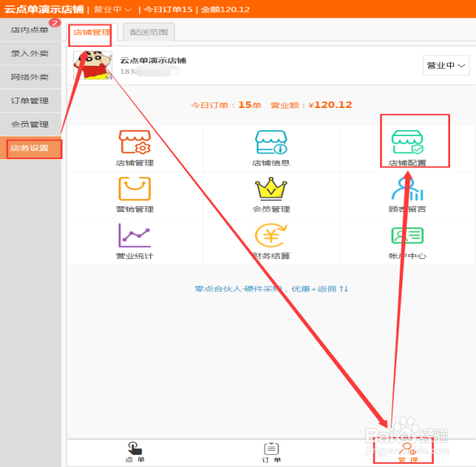Click the 零点合伙人 hardware purchase link
Image resolution: width=476 pixels, height=467 pixels.
pos(271,289)
